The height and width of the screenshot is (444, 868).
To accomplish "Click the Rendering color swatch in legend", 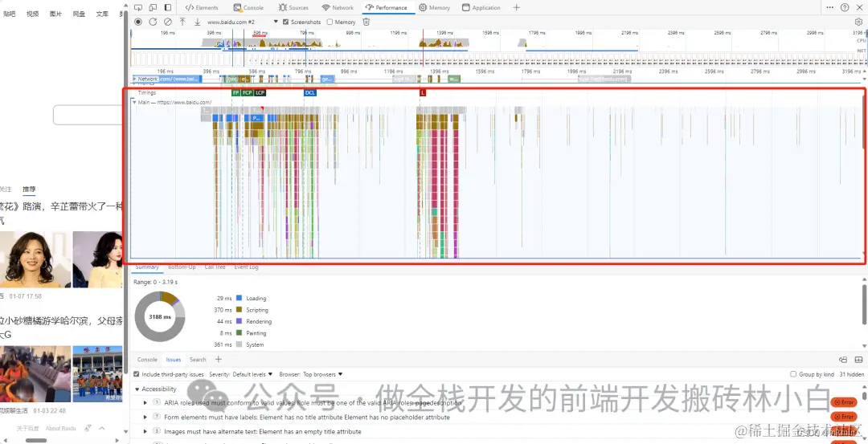I will (x=240, y=321).
